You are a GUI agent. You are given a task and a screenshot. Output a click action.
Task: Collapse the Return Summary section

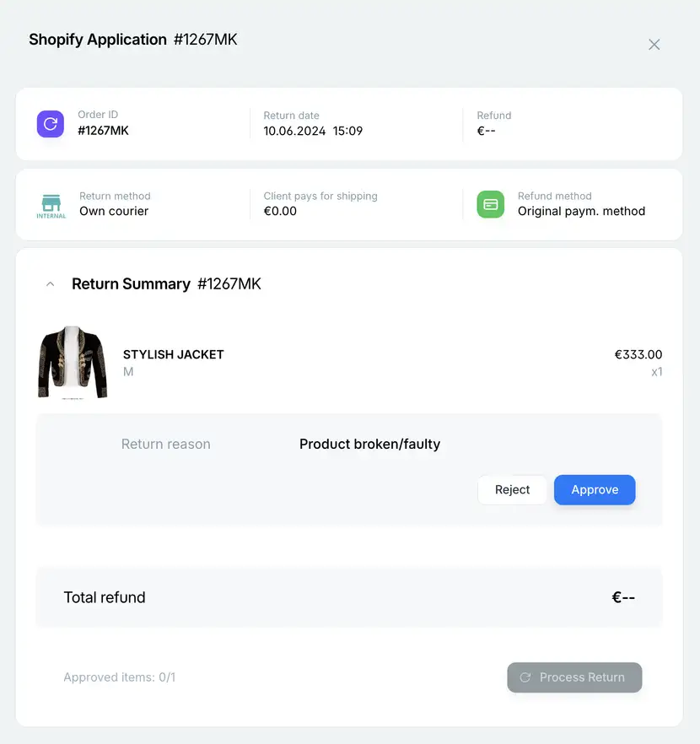51,284
